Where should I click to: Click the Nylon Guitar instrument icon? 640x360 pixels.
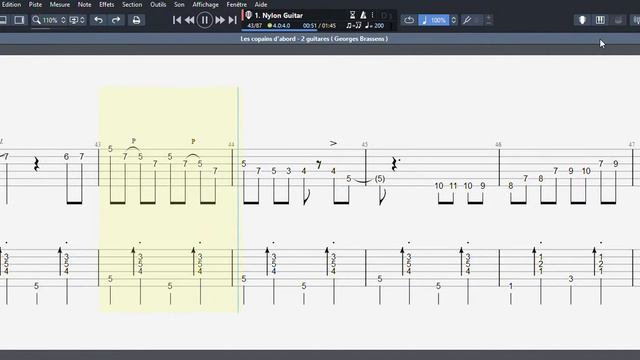(x=248, y=15)
